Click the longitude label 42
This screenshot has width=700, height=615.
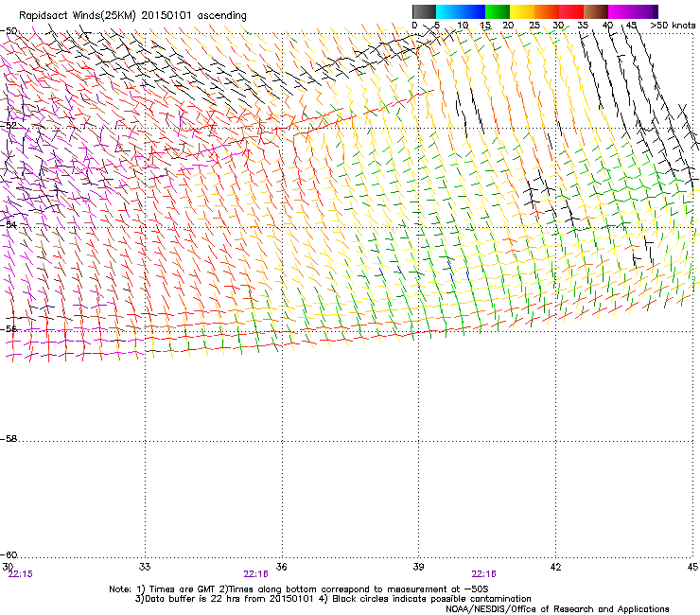pyautogui.click(x=555, y=567)
